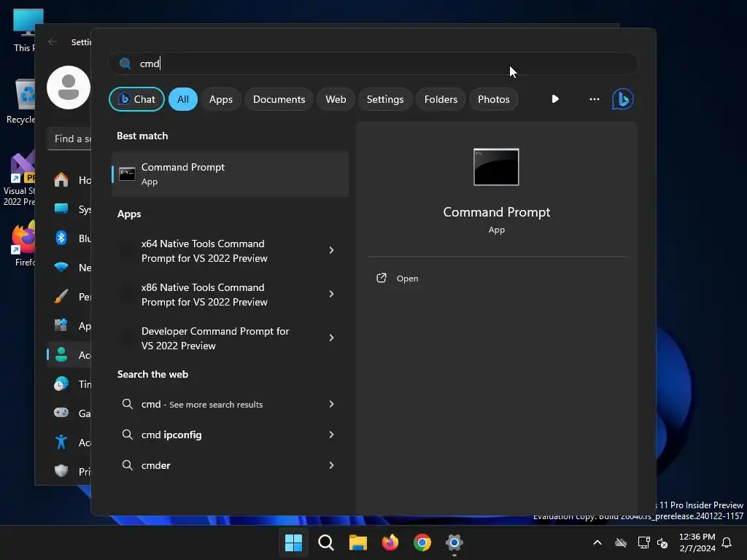Screen dimensions: 747x560
Task: Expand the cmd ipconfig suggestion chevron
Action: click(x=332, y=435)
